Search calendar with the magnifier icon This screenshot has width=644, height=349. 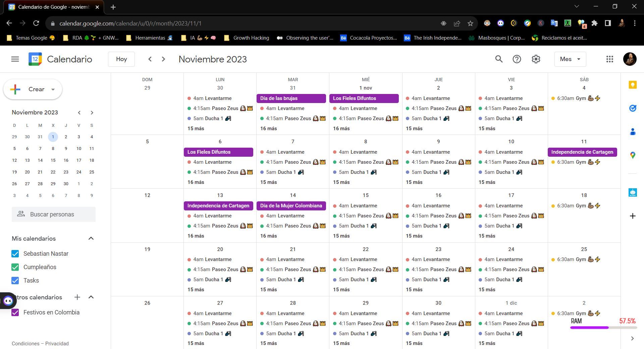point(499,59)
